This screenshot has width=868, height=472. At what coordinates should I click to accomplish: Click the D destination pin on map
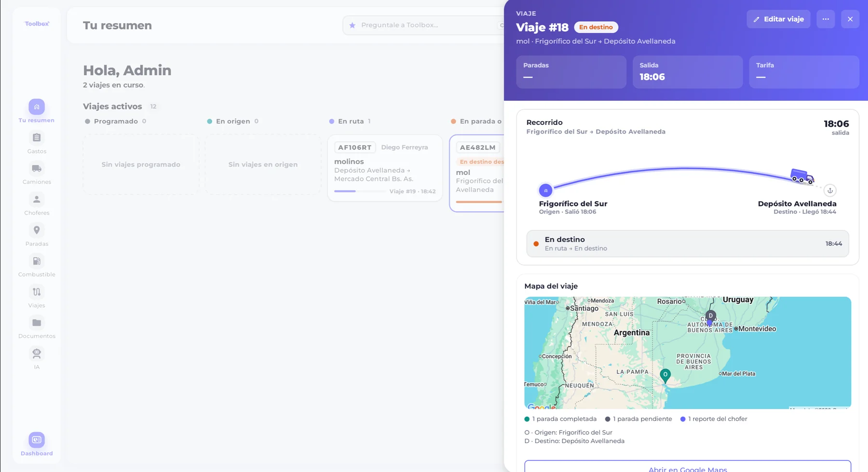point(710,316)
